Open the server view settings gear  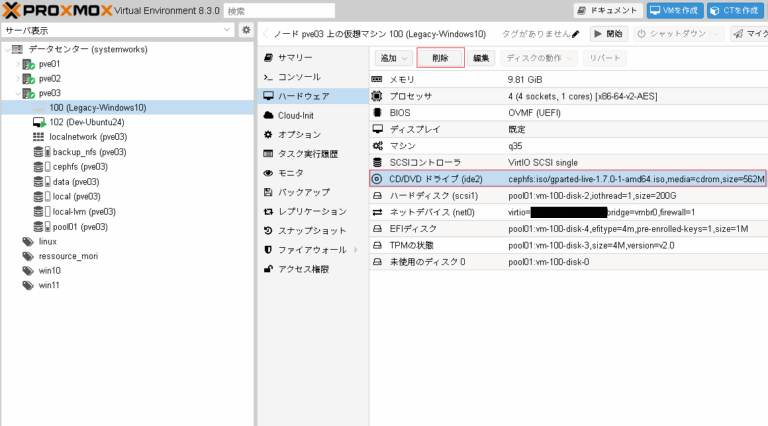(x=246, y=30)
